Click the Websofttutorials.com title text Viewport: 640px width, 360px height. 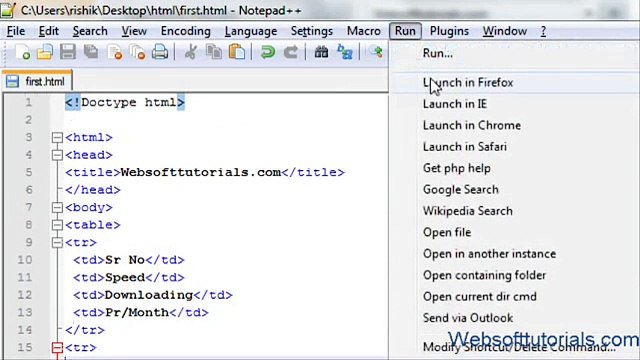[x=201, y=172]
